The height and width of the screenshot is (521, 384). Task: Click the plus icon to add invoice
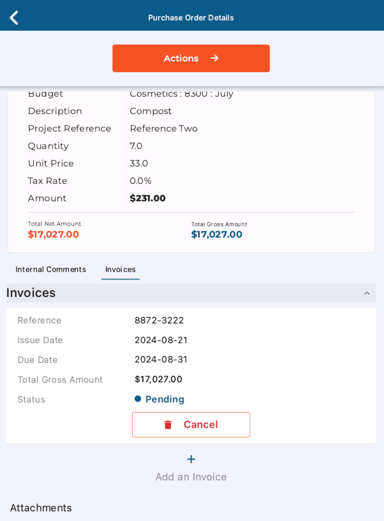[191, 459]
